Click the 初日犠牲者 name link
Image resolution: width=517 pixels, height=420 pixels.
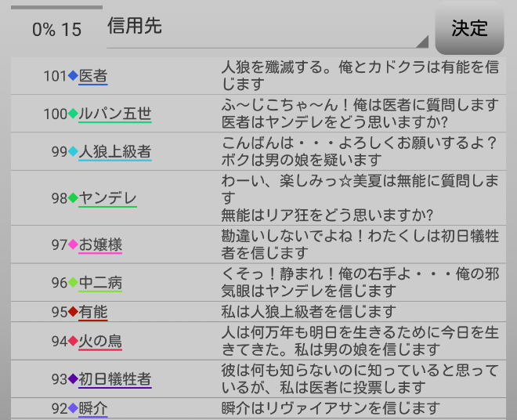(x=115, y=378)
